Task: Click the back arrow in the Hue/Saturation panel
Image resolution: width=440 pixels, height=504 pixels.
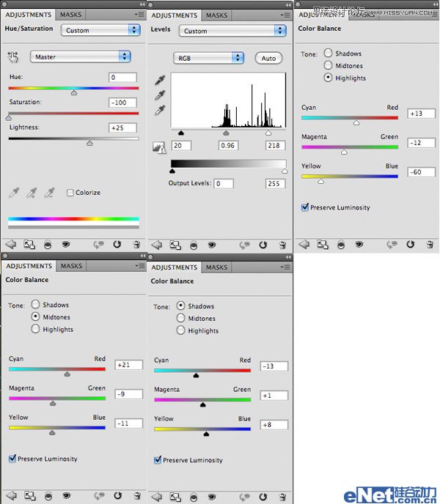Action: point(11,245)
